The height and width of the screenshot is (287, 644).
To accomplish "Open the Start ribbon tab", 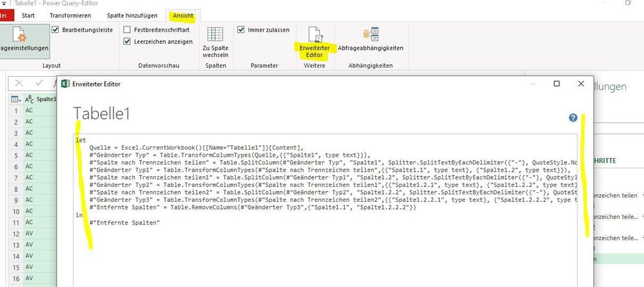I will 28,15.
